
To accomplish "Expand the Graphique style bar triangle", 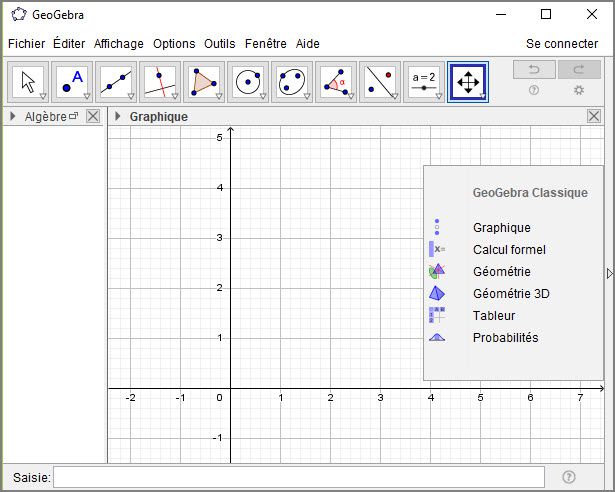I will [x=117, y=116].
